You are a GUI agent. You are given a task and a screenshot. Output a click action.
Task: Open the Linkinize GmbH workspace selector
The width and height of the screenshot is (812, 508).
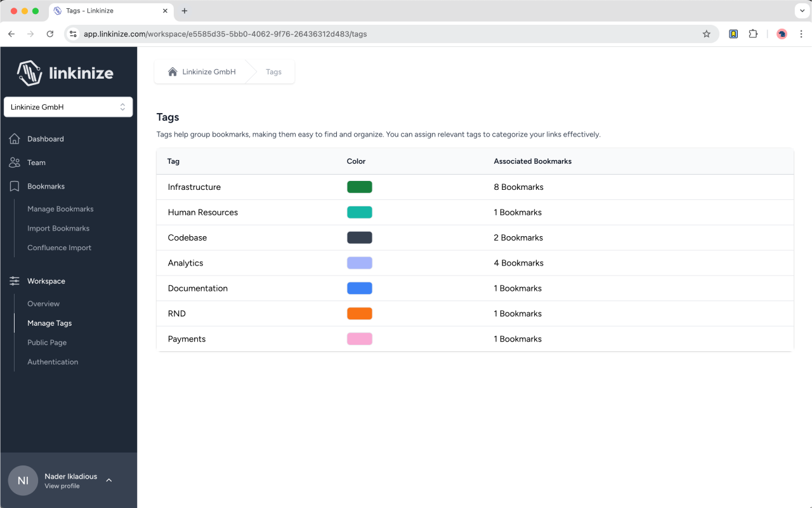pos(68,107)
